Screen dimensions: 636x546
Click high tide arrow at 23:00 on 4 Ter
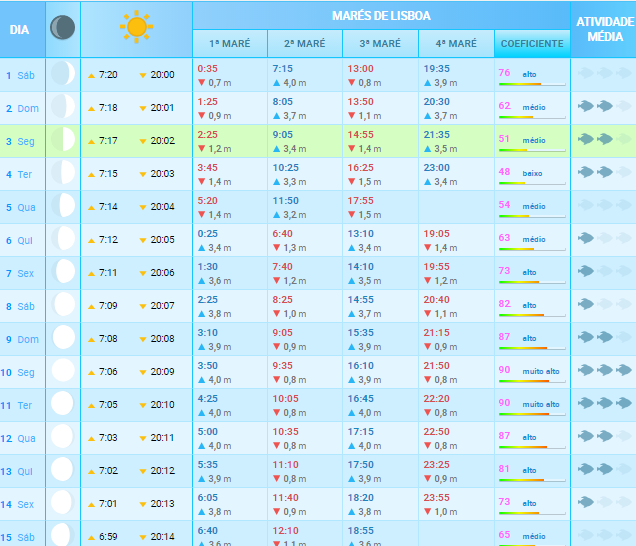tap(428, 182)
